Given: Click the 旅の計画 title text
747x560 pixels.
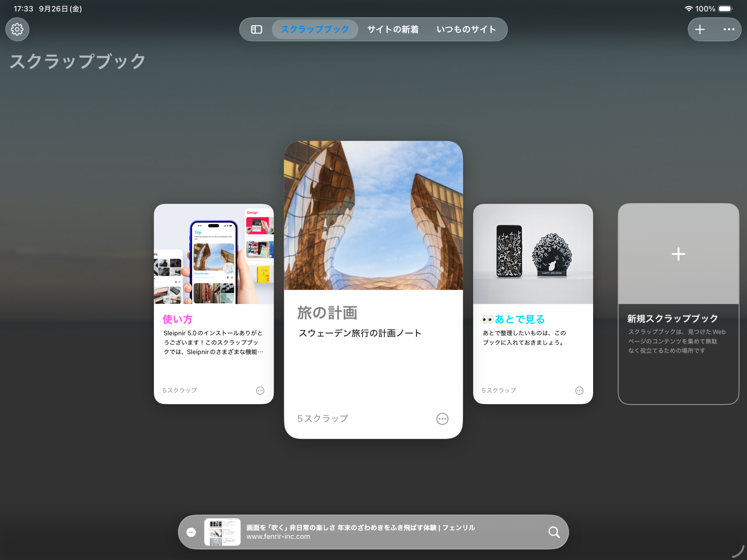Looking at the screenshot, I should point(327,313).
